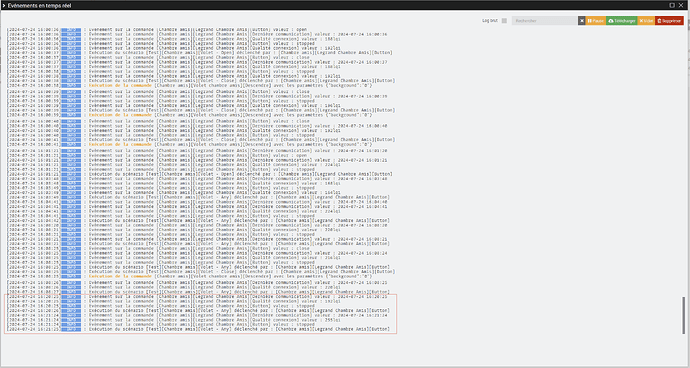The height and width of the screenshot is (368, 690).
Task: Maximize the Evènements en temps réel dialog
Action: (672, 5)
